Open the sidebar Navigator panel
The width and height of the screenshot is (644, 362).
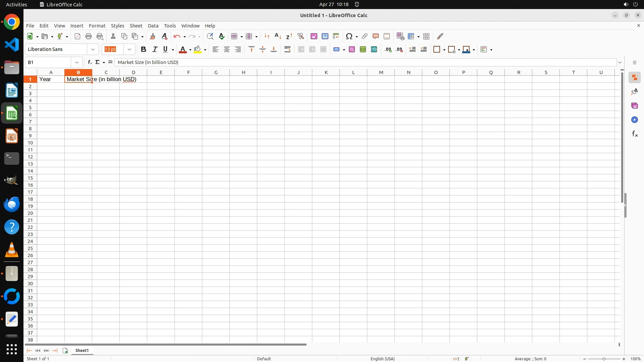(634, 120)
